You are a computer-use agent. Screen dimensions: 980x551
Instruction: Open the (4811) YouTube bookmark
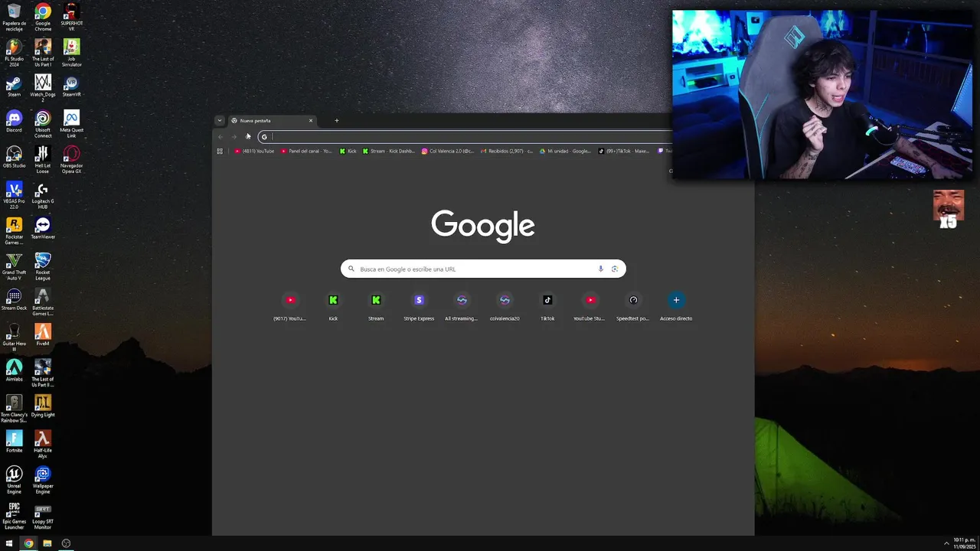(254, 151)
